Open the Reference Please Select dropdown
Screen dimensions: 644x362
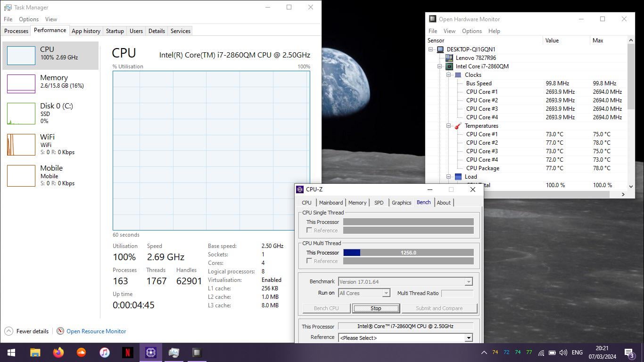(468, 337)
